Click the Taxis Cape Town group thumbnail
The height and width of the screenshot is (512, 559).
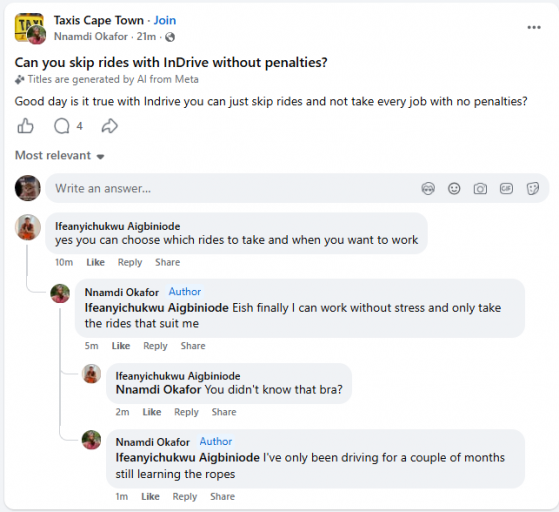tap(30, 28)
